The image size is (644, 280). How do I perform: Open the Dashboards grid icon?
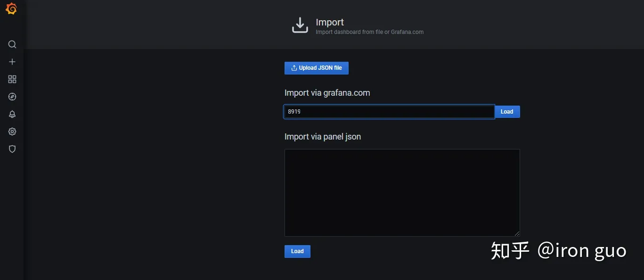(x=12, y=79)
